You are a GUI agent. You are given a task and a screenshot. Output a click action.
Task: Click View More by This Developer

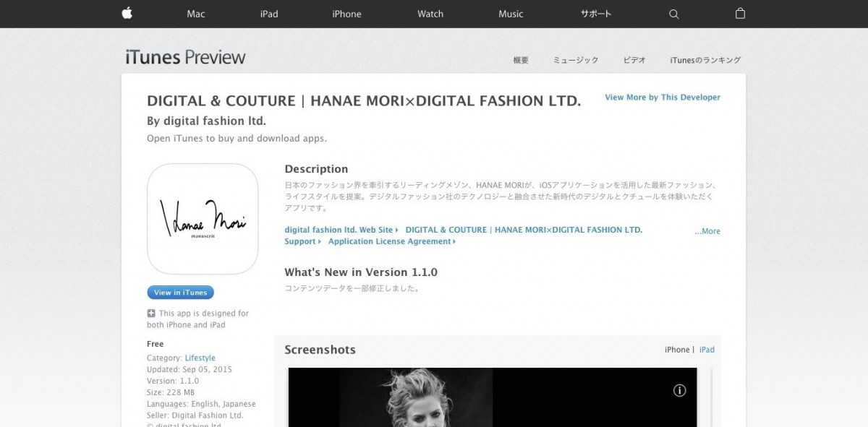[x=663, y=98]
